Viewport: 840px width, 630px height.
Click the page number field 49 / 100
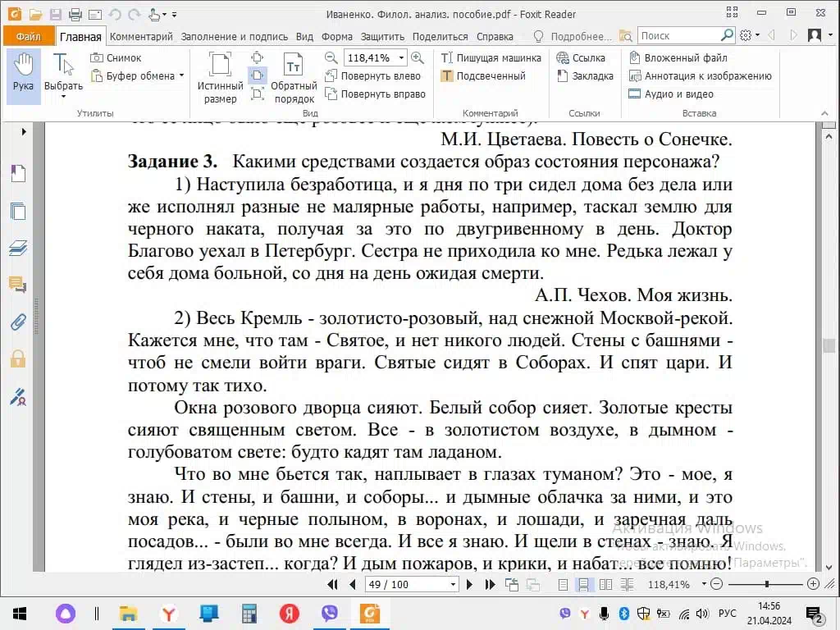407,584
